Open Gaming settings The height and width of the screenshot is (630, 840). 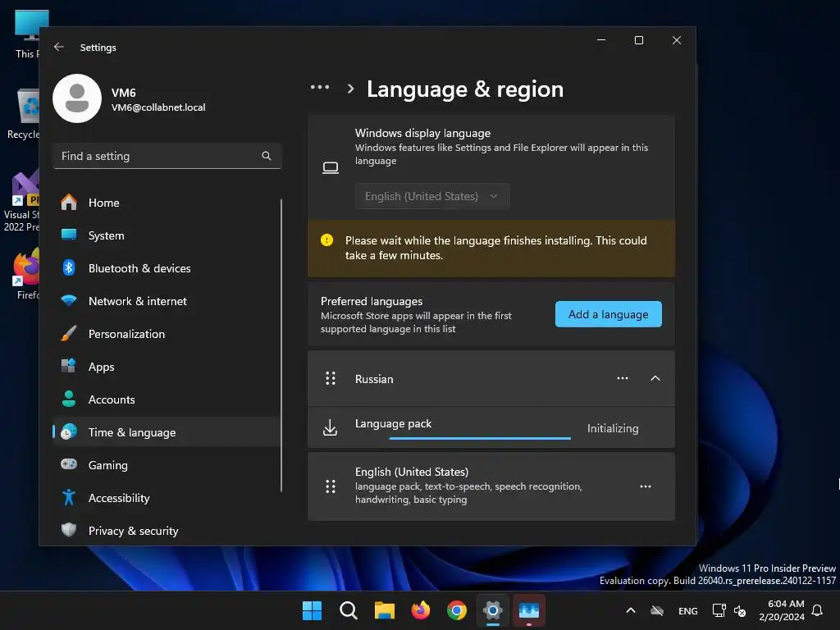(x=167, y=465)
